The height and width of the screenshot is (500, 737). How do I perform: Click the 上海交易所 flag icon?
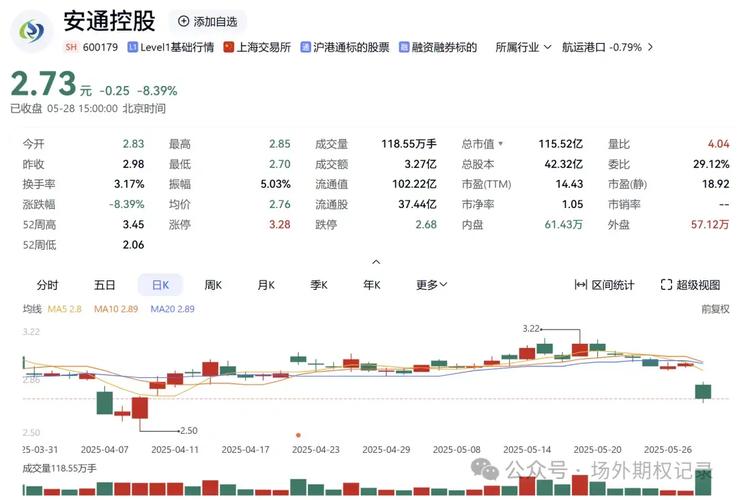[228, 47]
